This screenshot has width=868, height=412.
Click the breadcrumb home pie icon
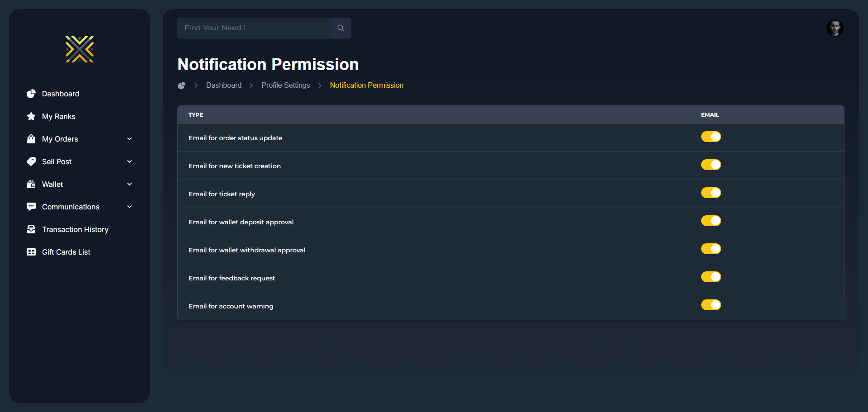(182, 85)
